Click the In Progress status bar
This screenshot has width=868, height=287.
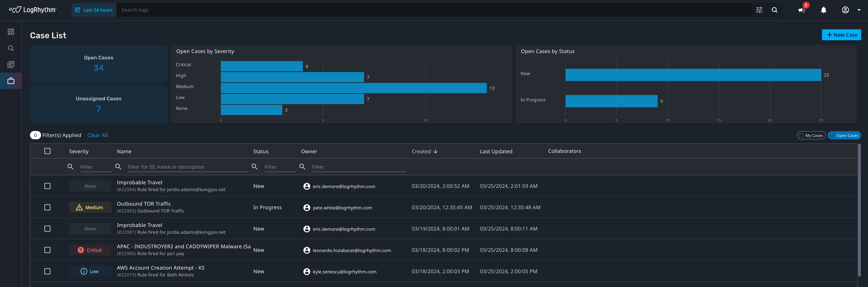tap(612, 101)
